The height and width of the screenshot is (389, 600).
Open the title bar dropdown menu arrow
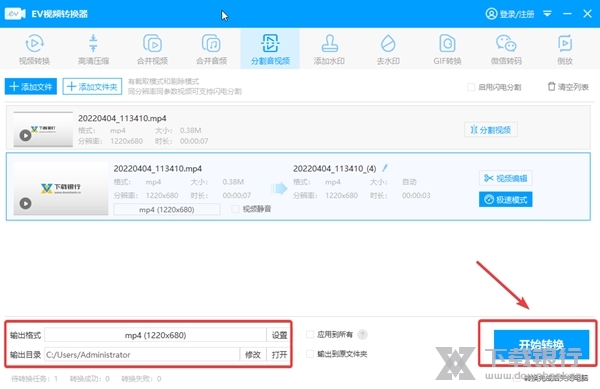click(x=547, y=14)
